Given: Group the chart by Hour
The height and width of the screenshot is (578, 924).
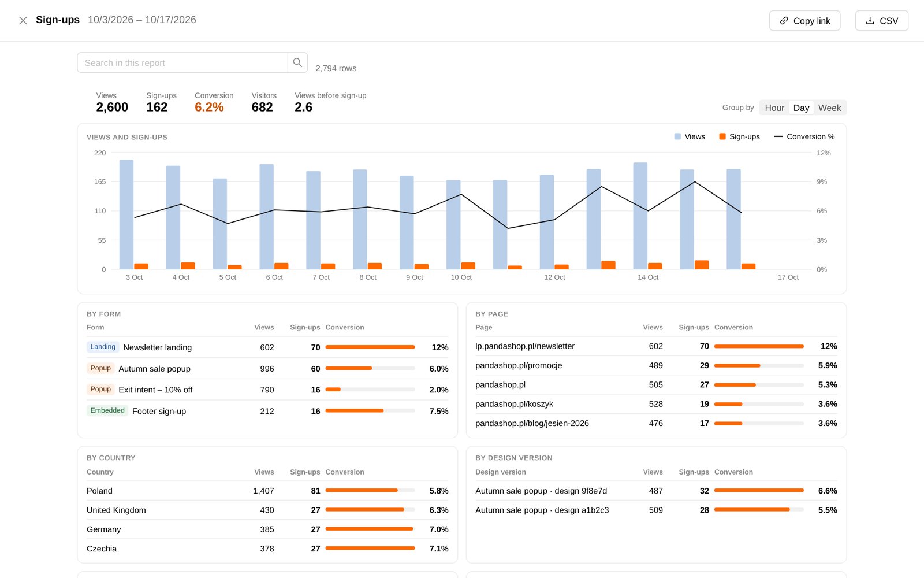Looking at the screenshot, I should (774, 108).
